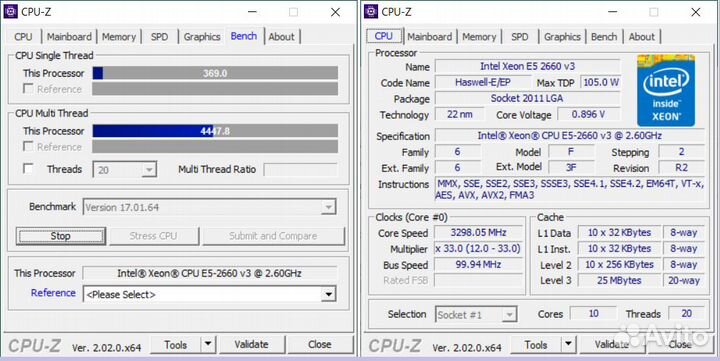The width and height of the screenshot is (720, 361).
Task: Open Benchmark version 17.01.64 dropdown
Action: [x=209, y=207]
